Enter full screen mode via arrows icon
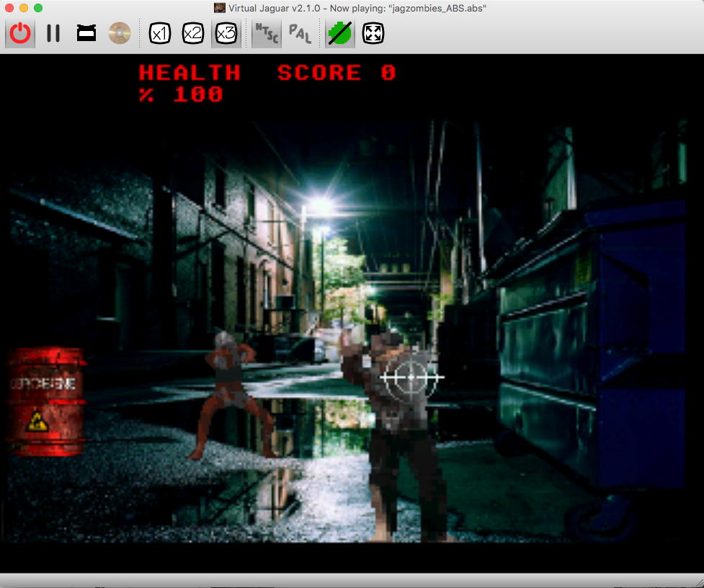The height and width of the screenshot is (588, 704). pos(373,34)
